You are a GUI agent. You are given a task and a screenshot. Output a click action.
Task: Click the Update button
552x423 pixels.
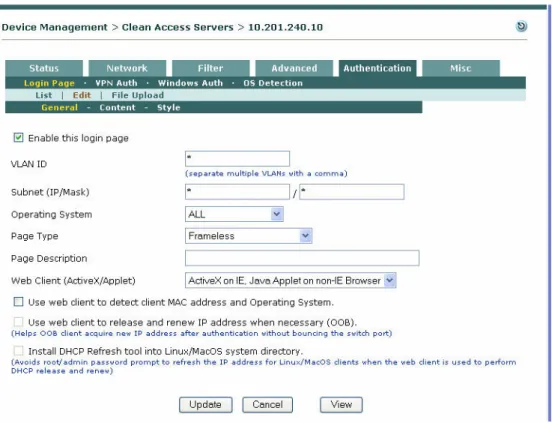tap(206, 405)
